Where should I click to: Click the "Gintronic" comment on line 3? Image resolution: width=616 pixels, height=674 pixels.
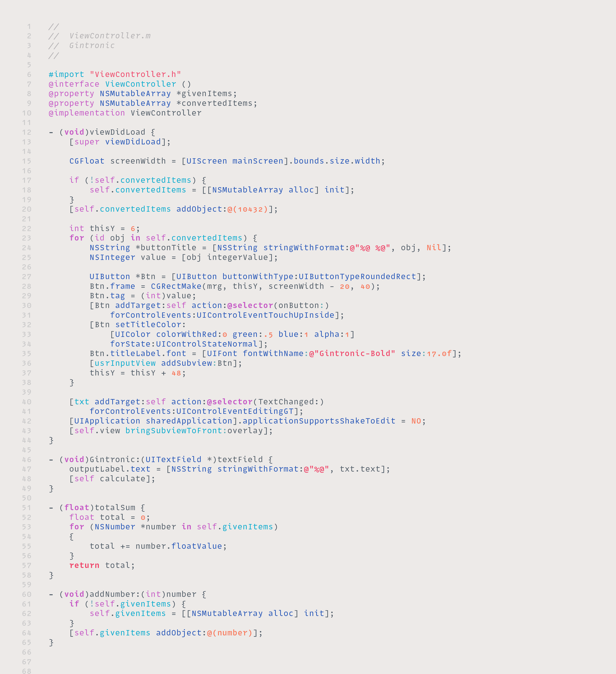pos(92,46)
